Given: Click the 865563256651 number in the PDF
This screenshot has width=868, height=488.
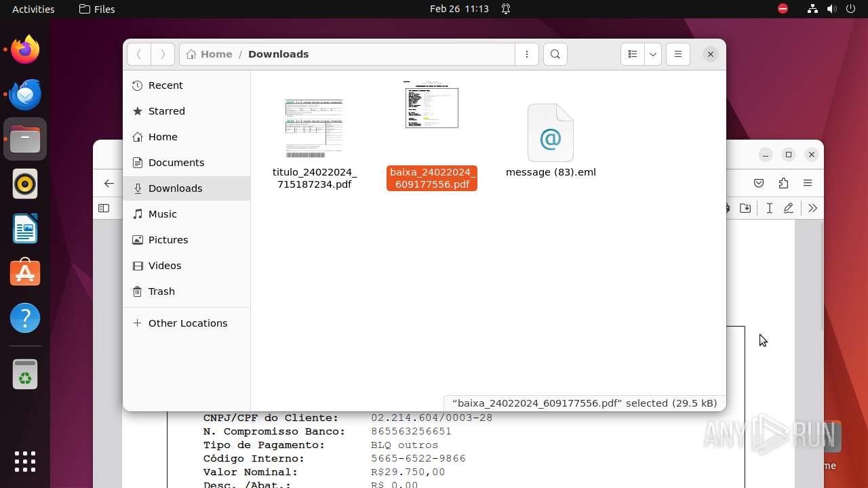Looking at the screenshot, I should (x=411, y=431).
